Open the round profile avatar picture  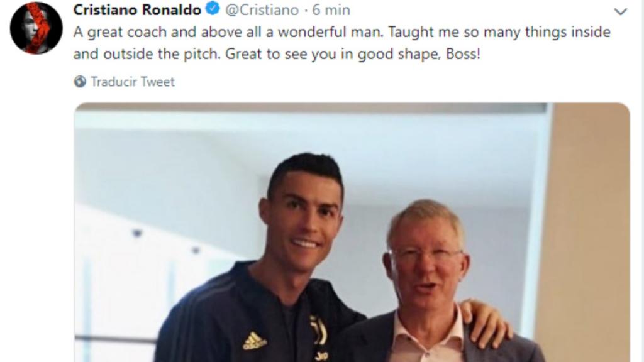click(x=36, y=28)
